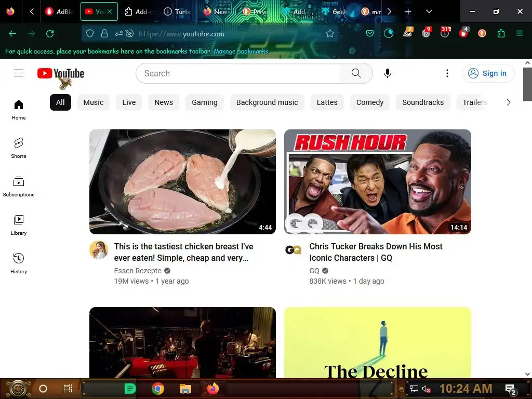Open site permissions icon in address bar
The image size is (532, 399).
(119, 34)
